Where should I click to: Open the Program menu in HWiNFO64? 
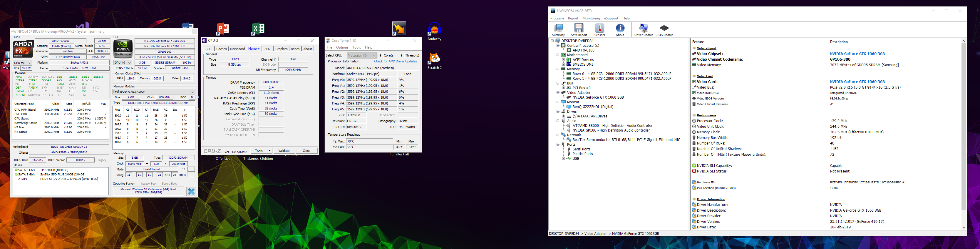coord(557,18)
